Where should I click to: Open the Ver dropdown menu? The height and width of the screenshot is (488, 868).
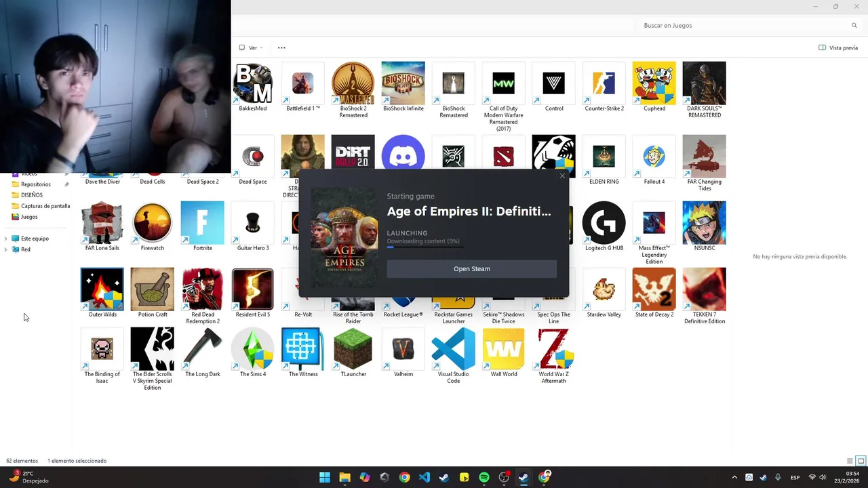coord(251,47)
